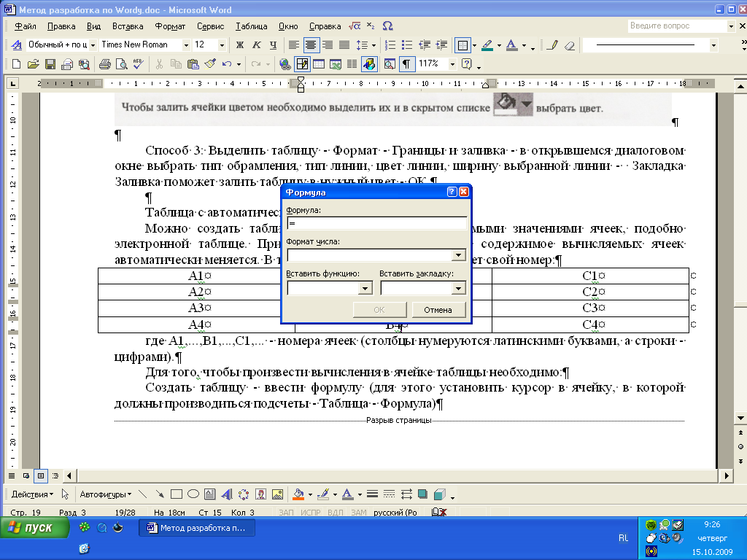Image resolution: width=747 pixels, height=560 pixels.
Task: Toggle underline formatting (Ч)
Action: pyautogui.click(x=273, y=45)
